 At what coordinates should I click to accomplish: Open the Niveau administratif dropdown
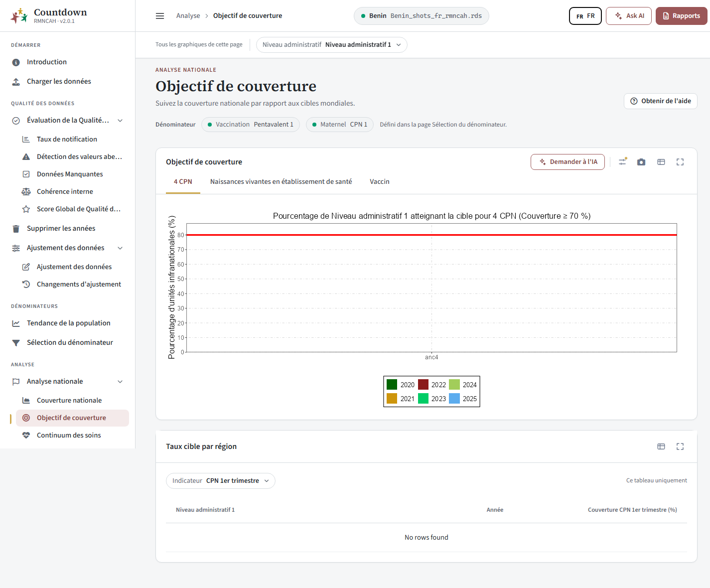pyautogui.click(x=331, y=45)
